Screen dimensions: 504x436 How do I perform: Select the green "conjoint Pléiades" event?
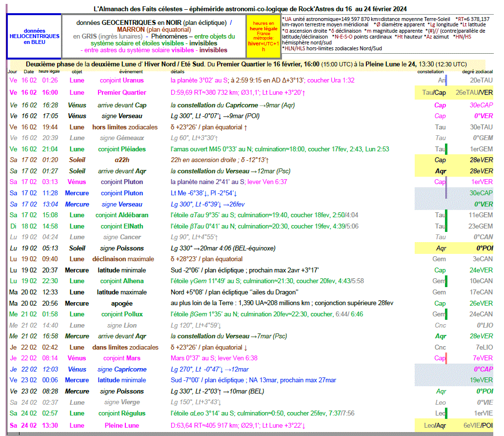click(x=122, y=149)
